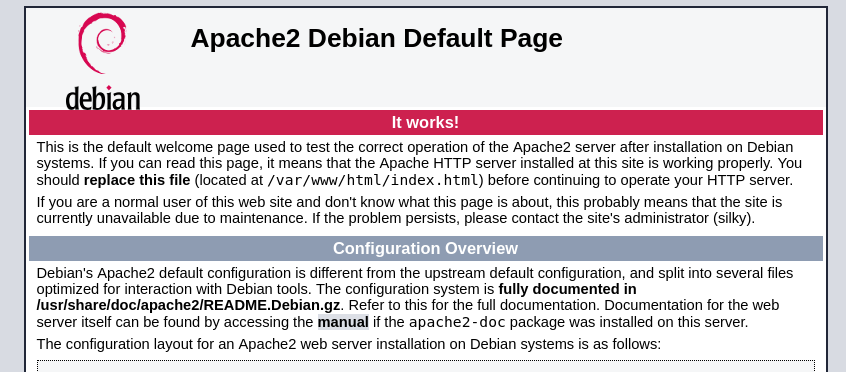846x372 pixels.
Task: Open the manual documentation link
Action: (343, 322)
